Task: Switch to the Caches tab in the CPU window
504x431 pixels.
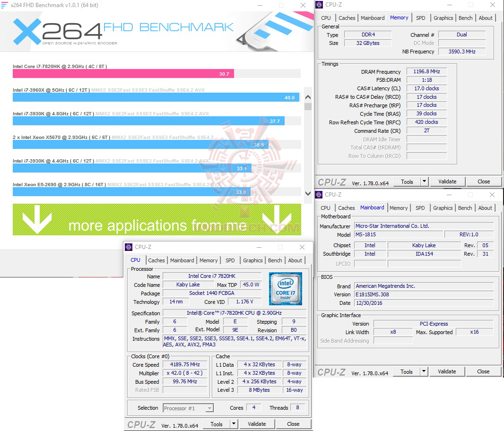Action: tap(156, 260)
